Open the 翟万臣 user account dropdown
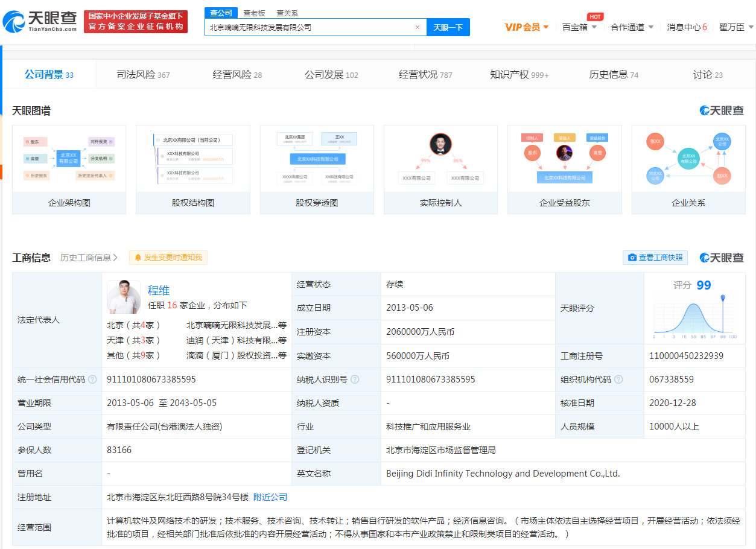The width and height of the screenshot is (756, 549). coord(736,27)
